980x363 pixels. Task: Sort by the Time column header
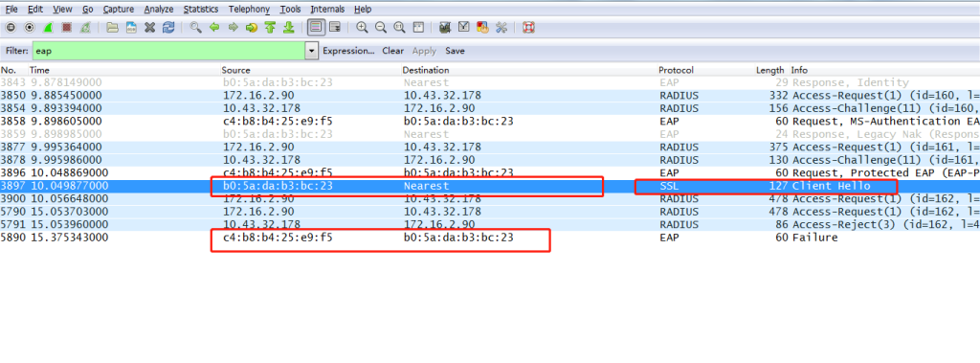click(38, 70)
